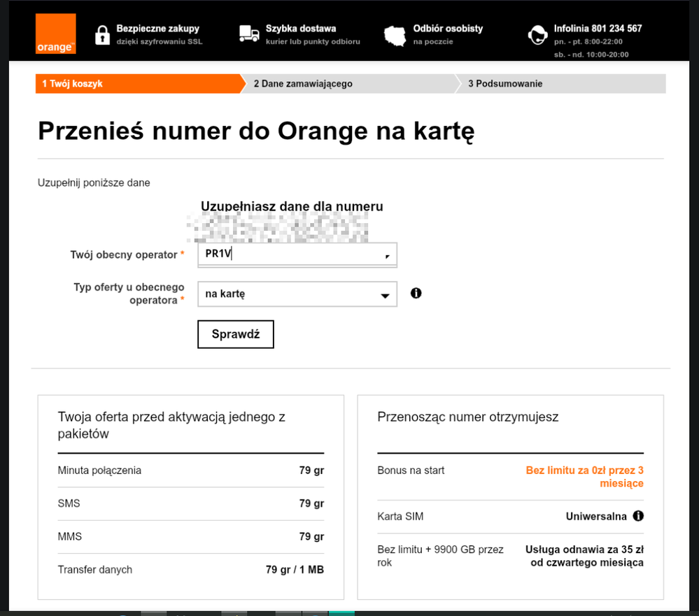Click the 'Szybka dostawa' header text

coord(301,29)
